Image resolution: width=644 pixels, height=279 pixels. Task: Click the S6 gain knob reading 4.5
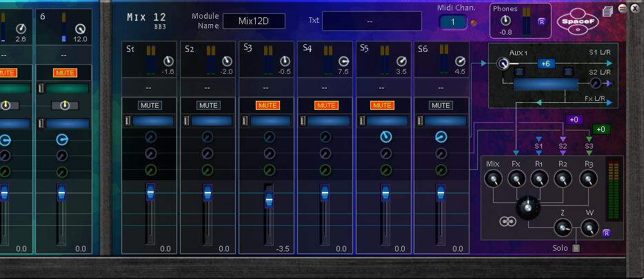tap(460, 61)
